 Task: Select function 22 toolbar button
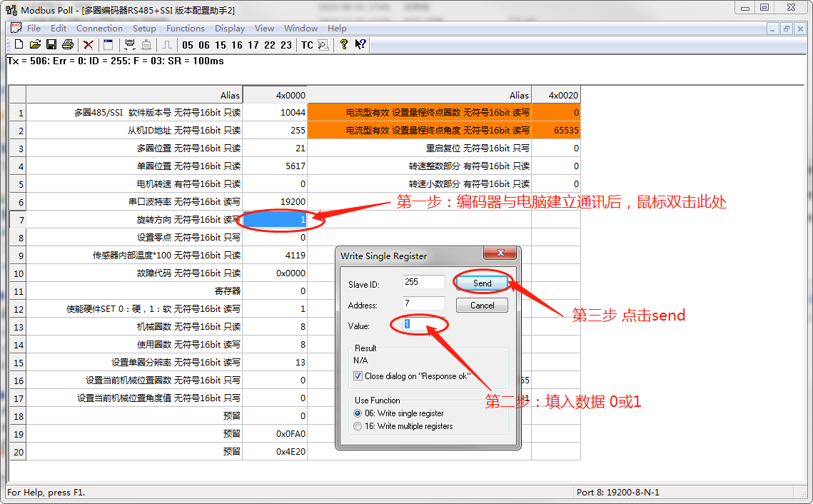point(270,45)
